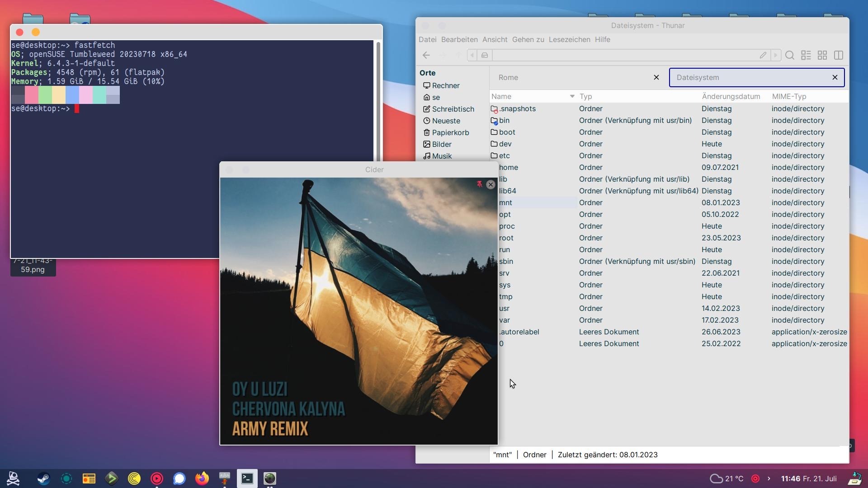Open the Lesezeichen menu
This screenshot has width=868, height=488.
(569, 40)
